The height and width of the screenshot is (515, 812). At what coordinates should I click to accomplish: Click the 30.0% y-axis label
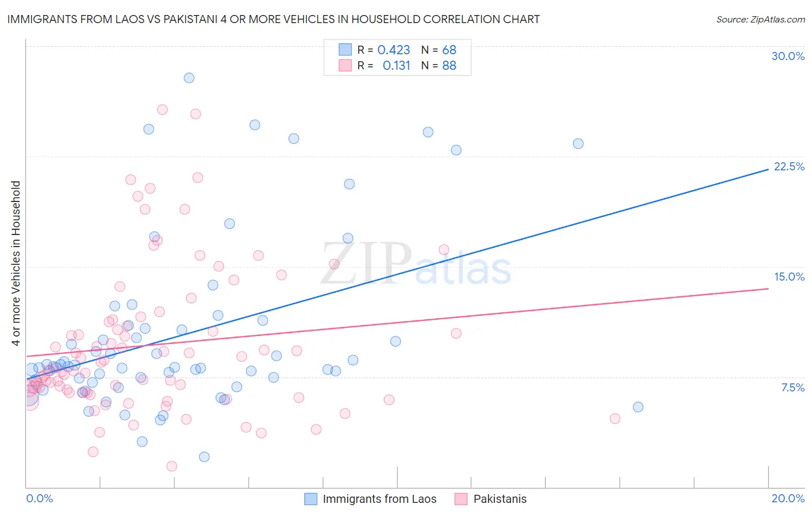coord(788,56)
